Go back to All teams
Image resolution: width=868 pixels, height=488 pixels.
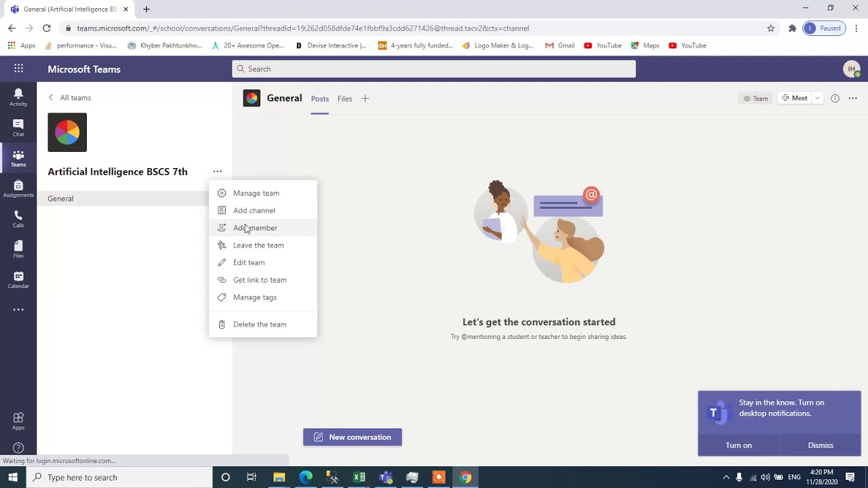point(69,98)
